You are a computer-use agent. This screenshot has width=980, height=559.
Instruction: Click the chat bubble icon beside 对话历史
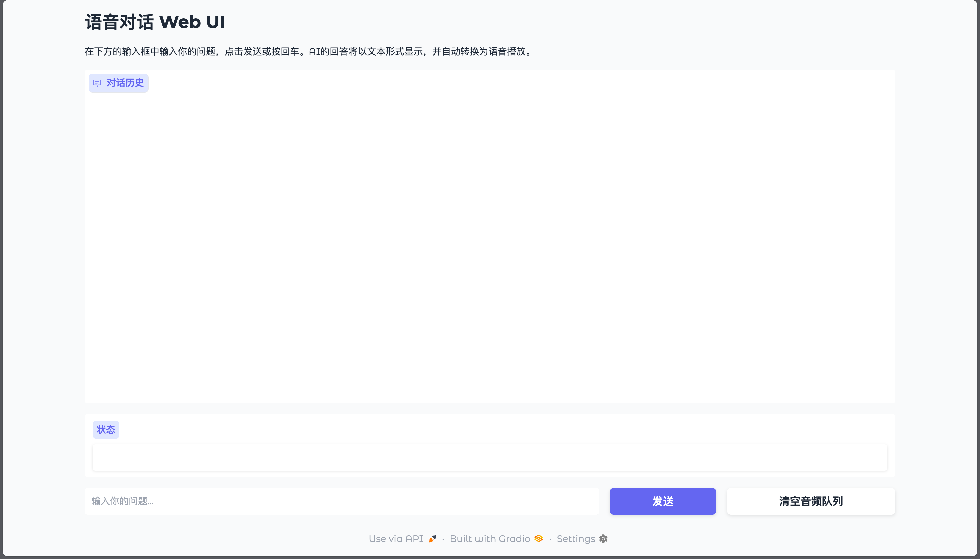tap(97, 83)
